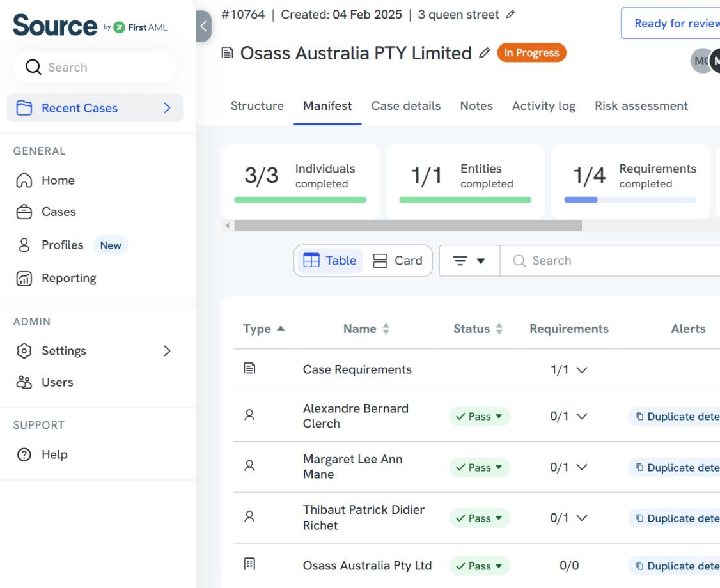720x588 pixels.
Task: Collapse the left sidebar panel
Action: tap(203, 26)
